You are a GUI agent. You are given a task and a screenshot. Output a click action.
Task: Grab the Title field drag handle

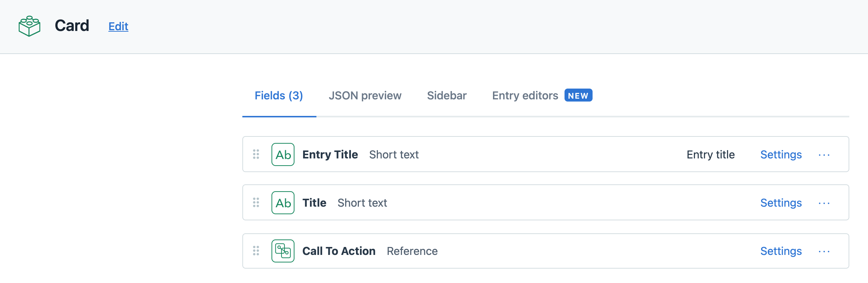pyautogui.click(x=256, y=203)
